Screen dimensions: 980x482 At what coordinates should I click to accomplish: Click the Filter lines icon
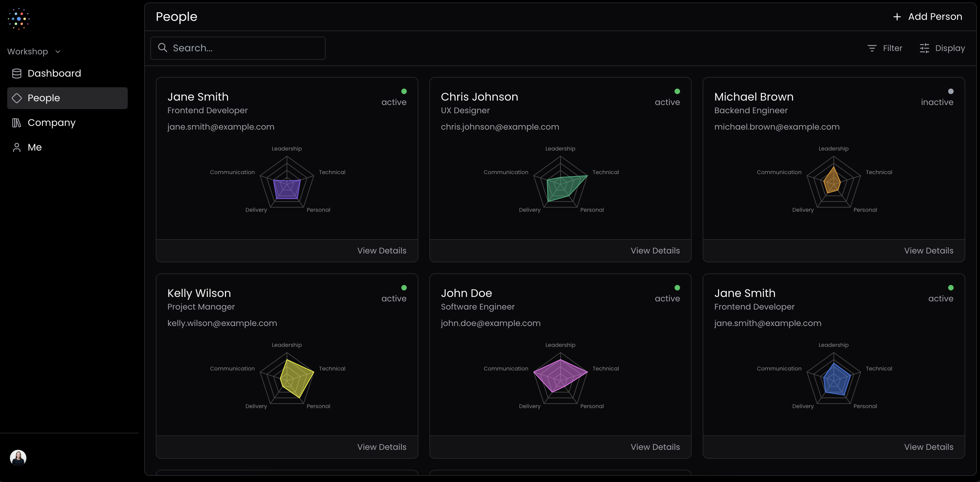click(x=872, y=48)
